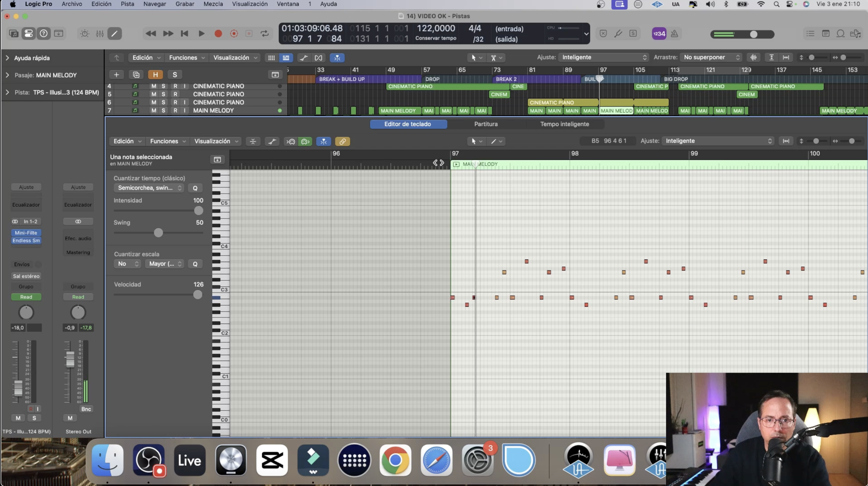Image resolution: width=868 pixels, height=486 pixels.
Task: Click the Record button in transport
Action: pos(218,33)
